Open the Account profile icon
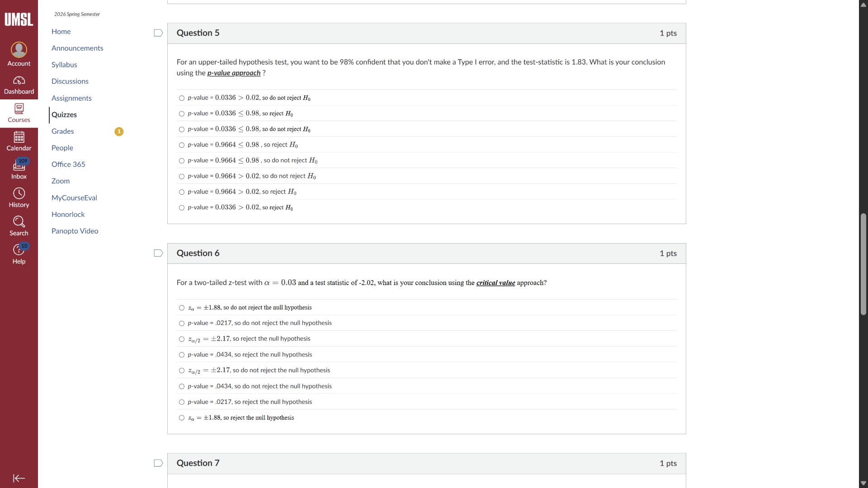 [x=19, y=50]
